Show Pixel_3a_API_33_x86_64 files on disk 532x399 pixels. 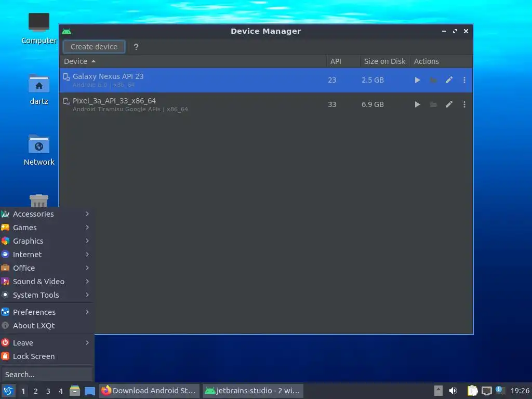[x=433, y=104]
